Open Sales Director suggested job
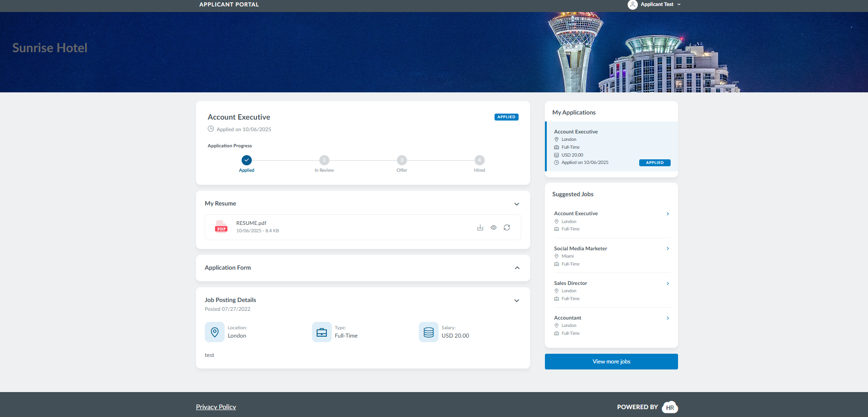Image resolution: width=868 pixels, height=417 pixels. (570, 283)
